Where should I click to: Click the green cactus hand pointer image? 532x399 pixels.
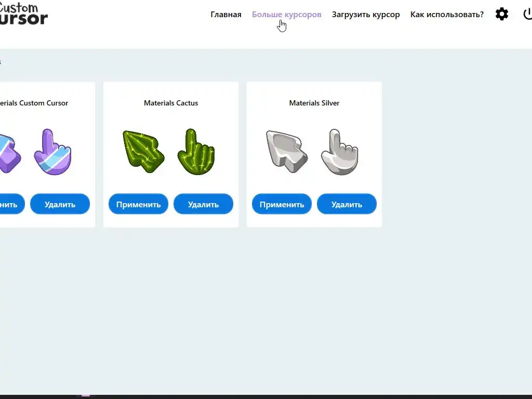pos(196,152)
